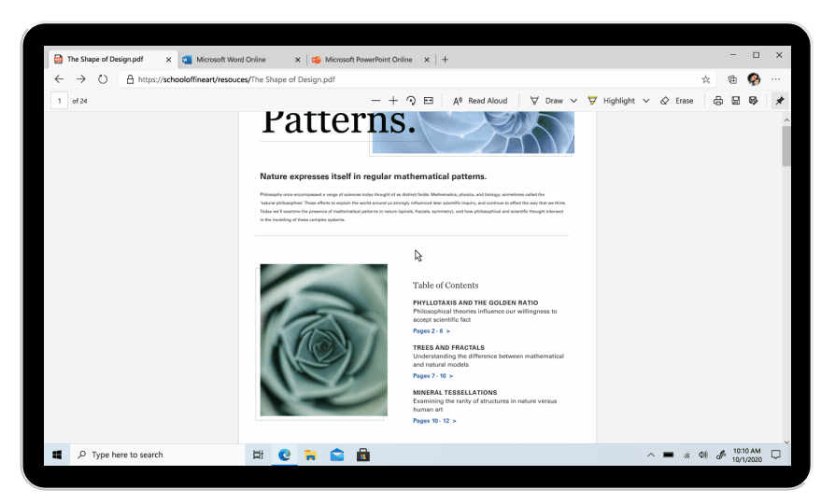The image size is (835, 504).
Task: Close The Shape of Design.pdf tab
Action: tap(168, 60)
